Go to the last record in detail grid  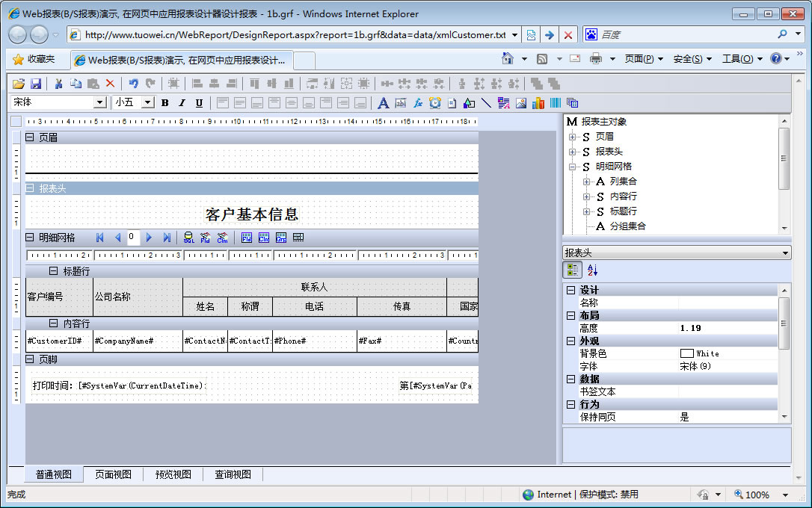[167, 238]
